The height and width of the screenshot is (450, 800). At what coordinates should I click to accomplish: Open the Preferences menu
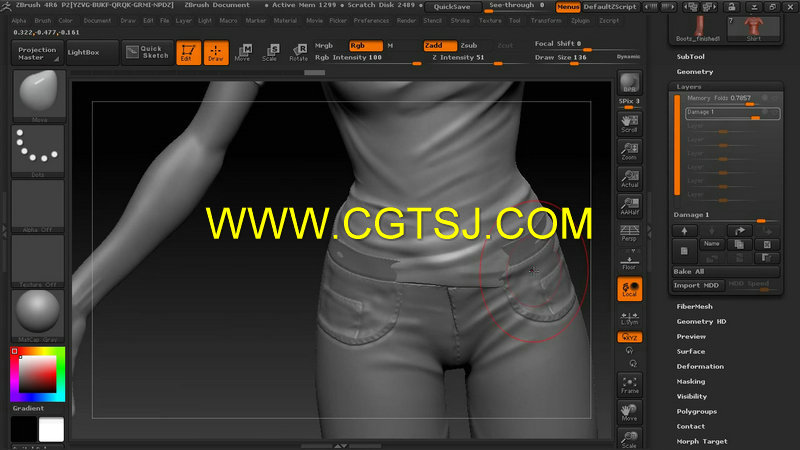pyautogui.click(x=371, y=20)
